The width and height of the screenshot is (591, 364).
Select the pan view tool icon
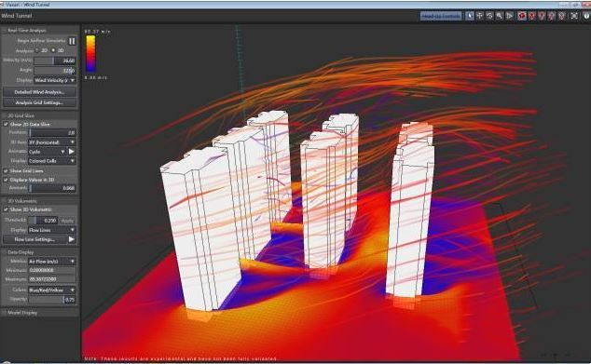pyautogui.click(x=480, y=16)
